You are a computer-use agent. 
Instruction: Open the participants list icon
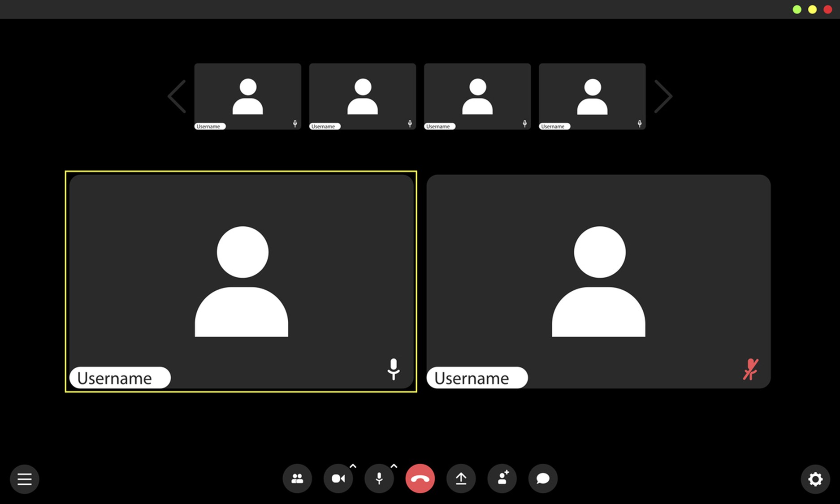tap(297, 478)
